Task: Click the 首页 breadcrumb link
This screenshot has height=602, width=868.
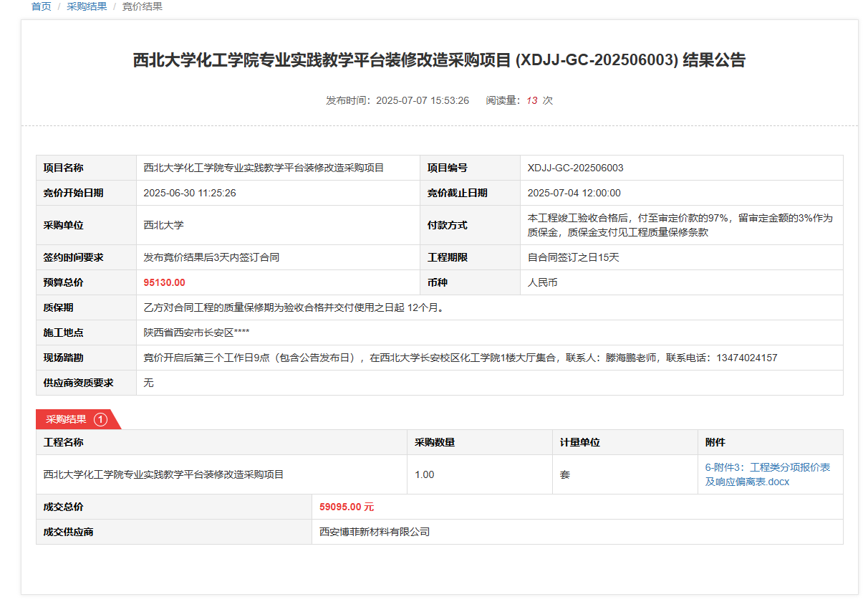Action: pyautogui.click(x=41, y=6)
